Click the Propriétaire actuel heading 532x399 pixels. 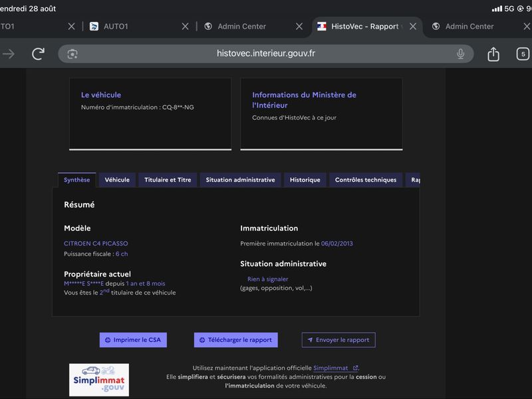pyautogui.click(x=97, y=274)
